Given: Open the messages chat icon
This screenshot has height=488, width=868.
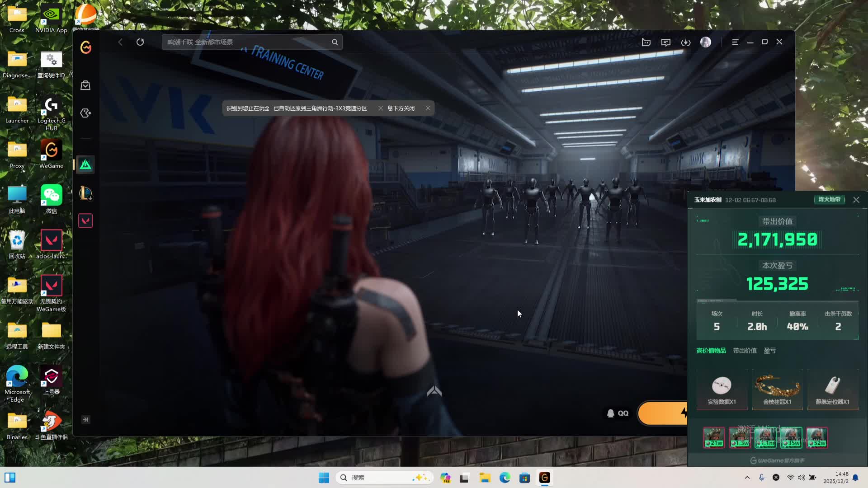Looking at the screenshot, I should (x=666, y=42).
